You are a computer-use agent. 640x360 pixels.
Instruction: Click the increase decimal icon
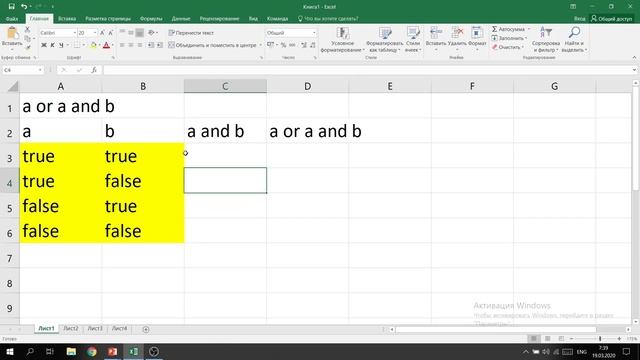point(304,45)
